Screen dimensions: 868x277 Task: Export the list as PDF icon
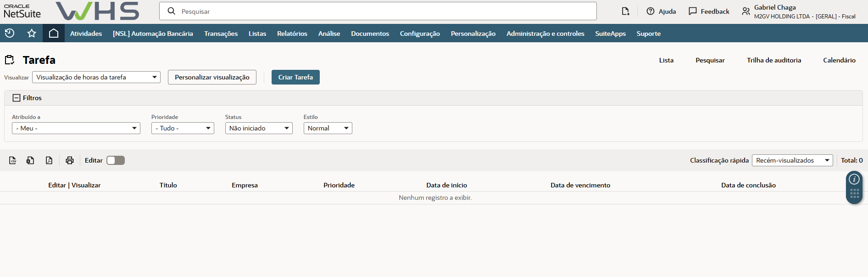point(49,160)
